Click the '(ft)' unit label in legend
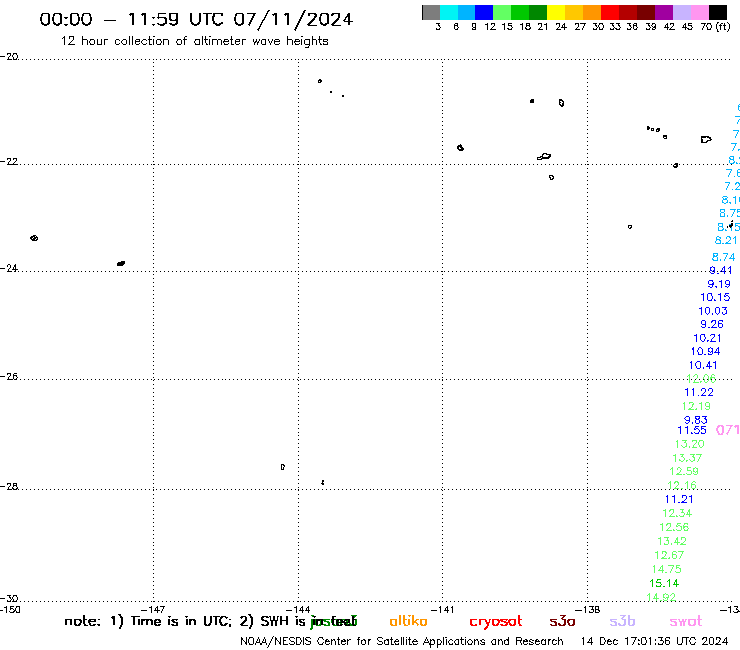Screen dimensions: 740x650 723,26
